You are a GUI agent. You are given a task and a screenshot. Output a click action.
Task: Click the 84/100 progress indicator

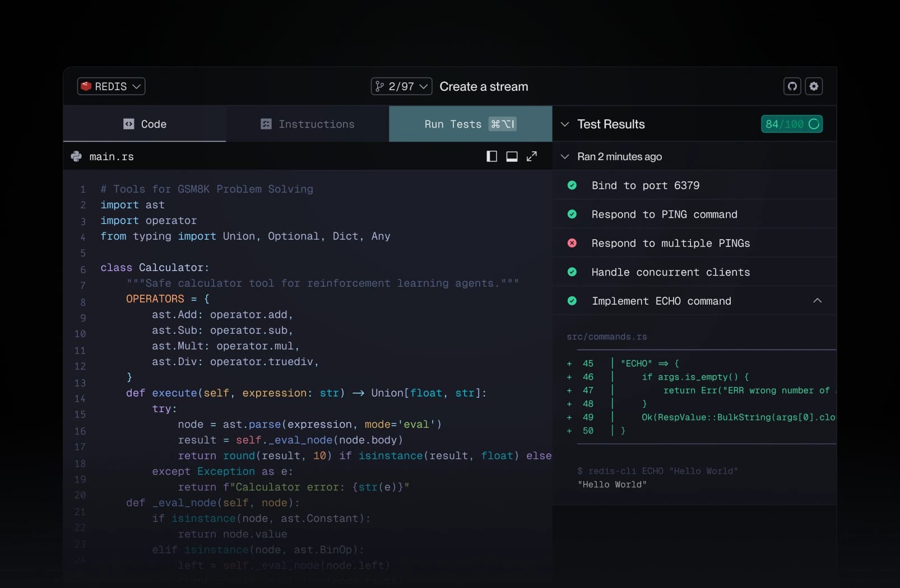point(791,124)
